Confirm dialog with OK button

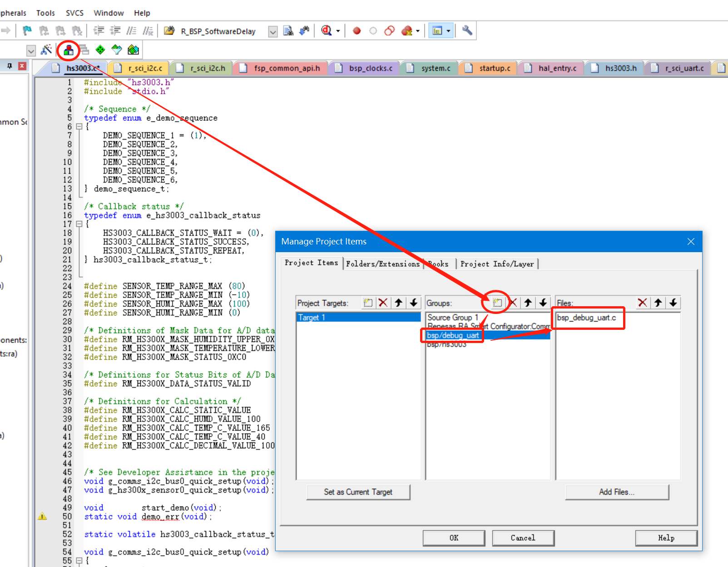[454, 538]
